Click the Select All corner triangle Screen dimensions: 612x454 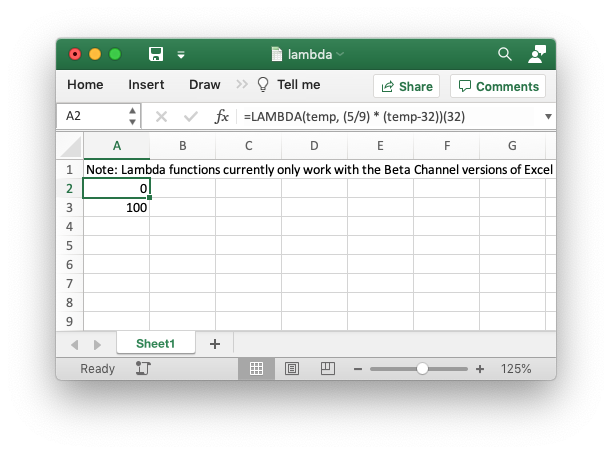(71, 146)
